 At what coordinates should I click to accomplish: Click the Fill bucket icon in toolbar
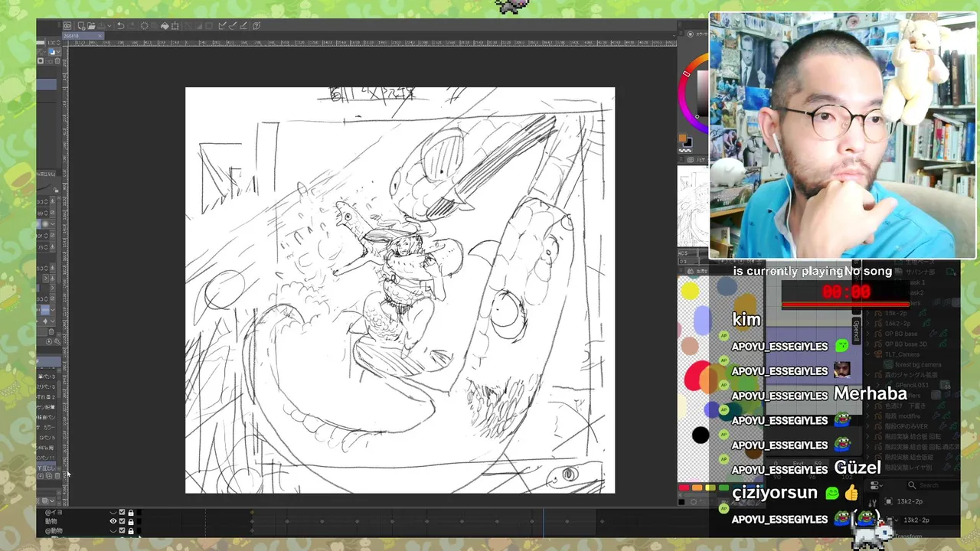pyautogui.click(x=165, y=26)
